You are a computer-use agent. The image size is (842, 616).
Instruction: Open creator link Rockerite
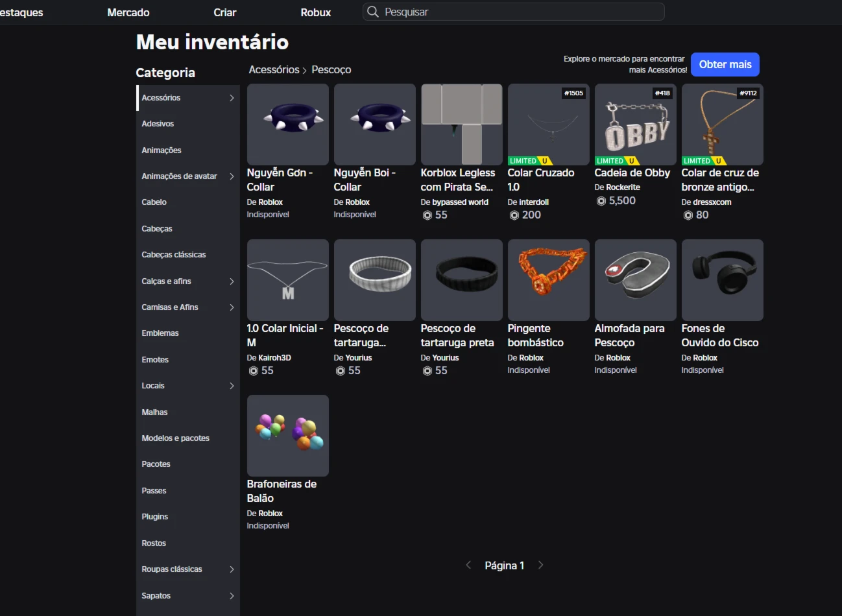tap(623, 187)
